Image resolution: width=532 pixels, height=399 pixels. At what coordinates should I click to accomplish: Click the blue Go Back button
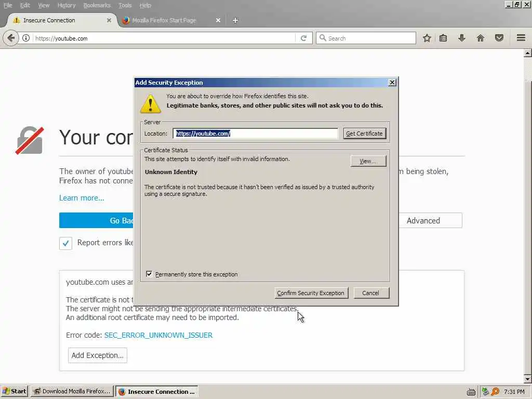click(96, 220)
